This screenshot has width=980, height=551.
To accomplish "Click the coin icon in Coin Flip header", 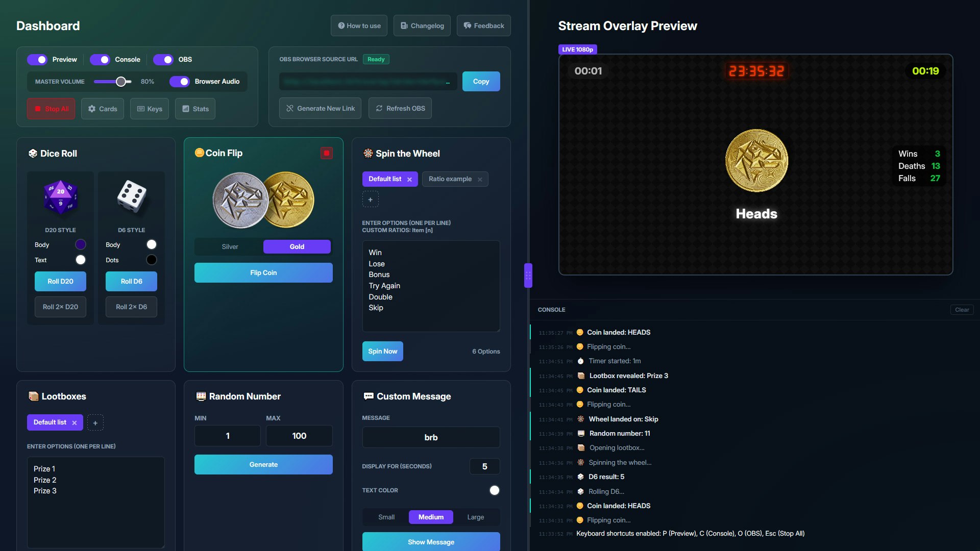I will tap(199, 153).
